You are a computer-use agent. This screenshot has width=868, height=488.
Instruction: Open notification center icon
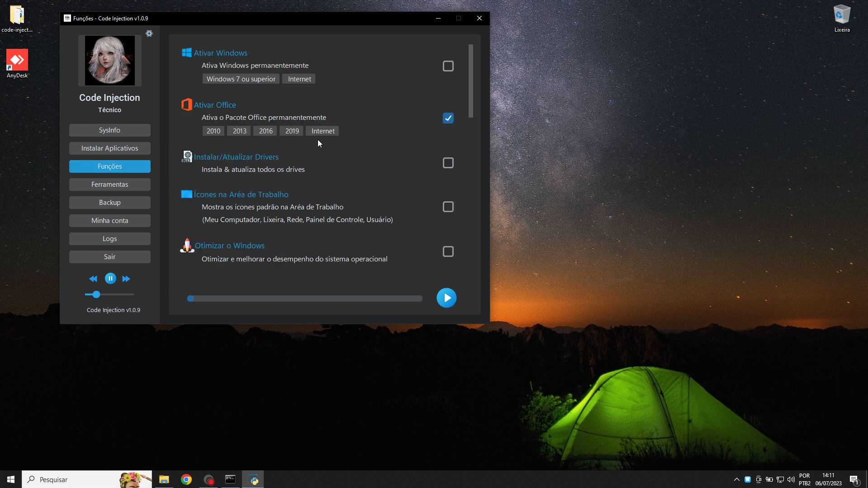pos(854,479)
